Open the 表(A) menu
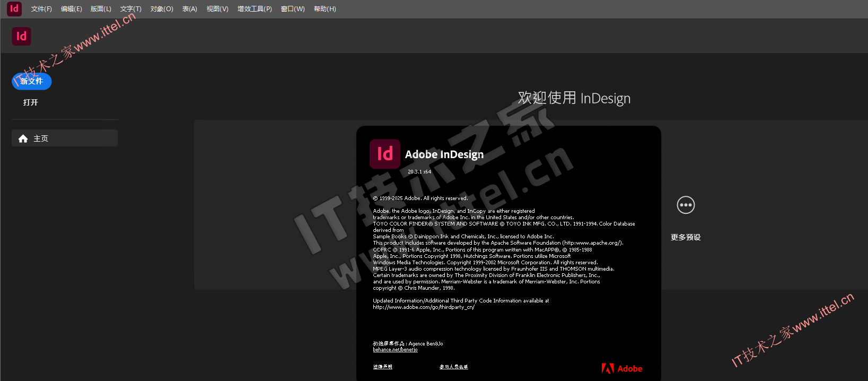The width and height of the screenshot is (868, 381). [189, 9]
